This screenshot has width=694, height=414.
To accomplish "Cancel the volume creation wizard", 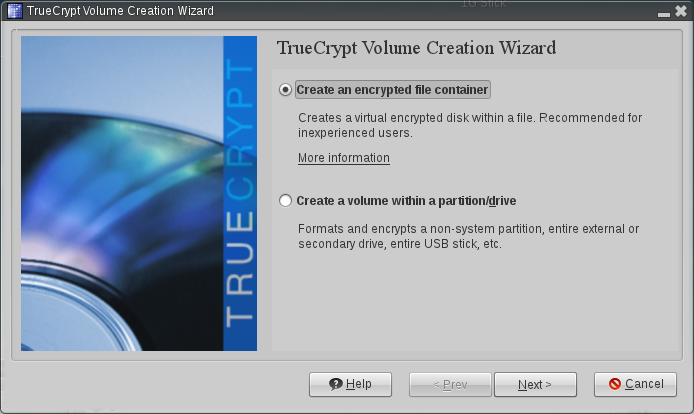I will [x=628, y=384].
